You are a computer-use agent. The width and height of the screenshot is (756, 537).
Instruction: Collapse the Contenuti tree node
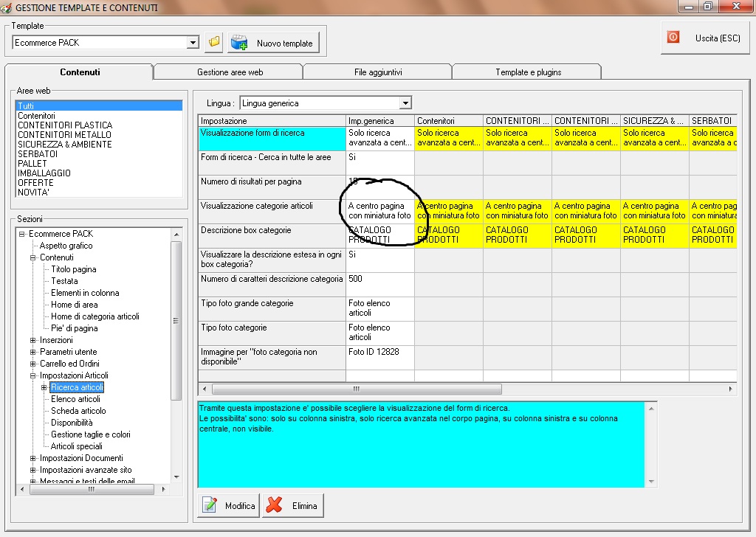(33, 257)
